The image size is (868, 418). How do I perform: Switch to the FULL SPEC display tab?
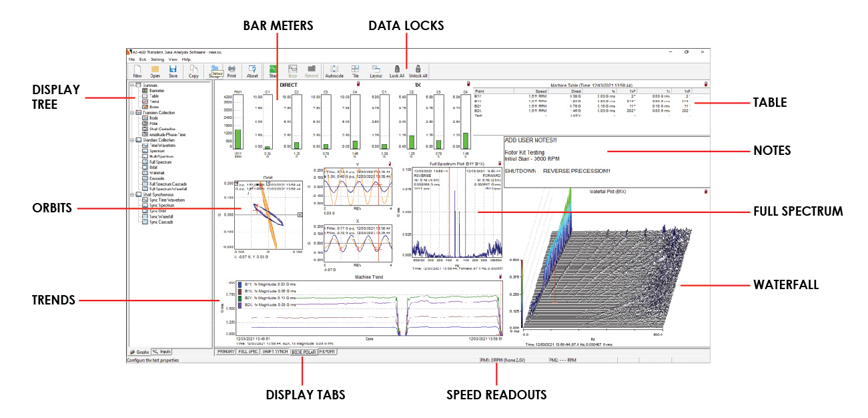(248, 351)
